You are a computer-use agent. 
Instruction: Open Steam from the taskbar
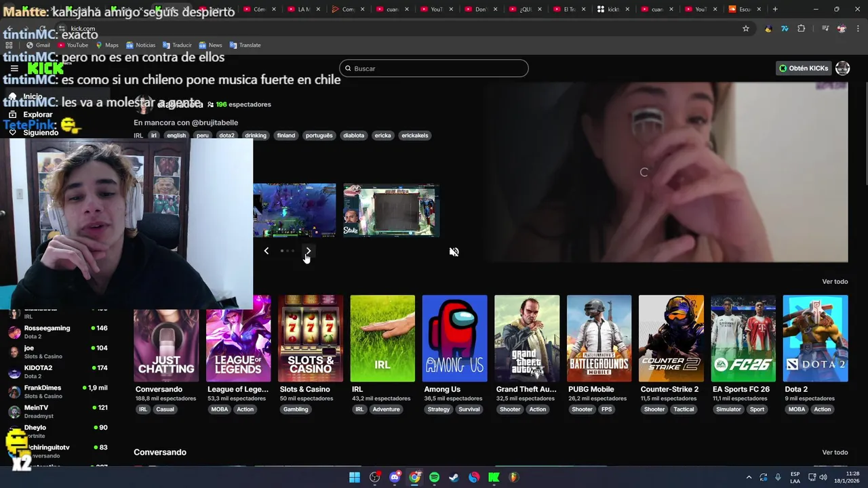[454, 477]
